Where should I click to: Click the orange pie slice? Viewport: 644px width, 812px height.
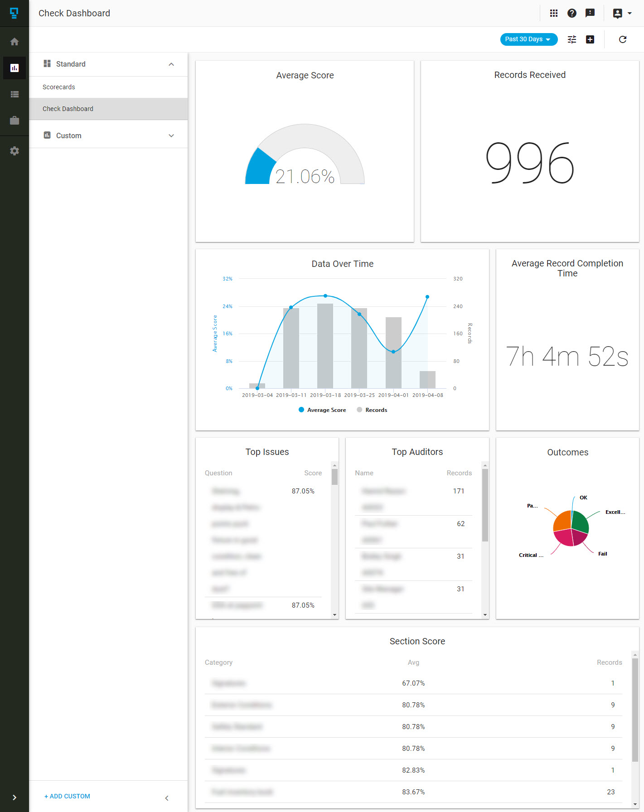click(562, 520)
